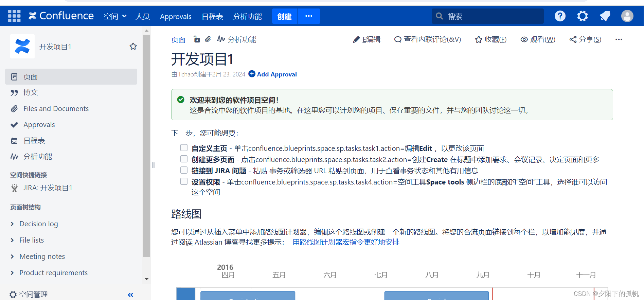Viewport: 644px width, 300px height.
Task: Open the user profile avatar
Action: coord(627,16)
